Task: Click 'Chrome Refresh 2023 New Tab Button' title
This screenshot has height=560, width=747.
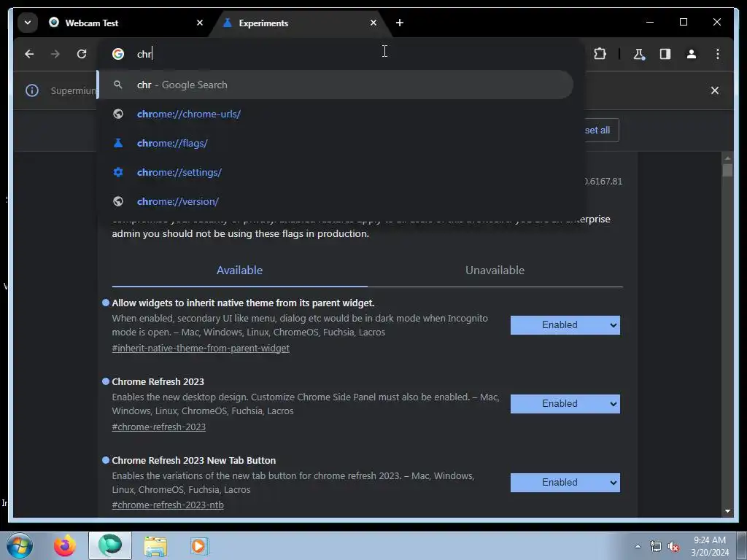Action: 193,461
